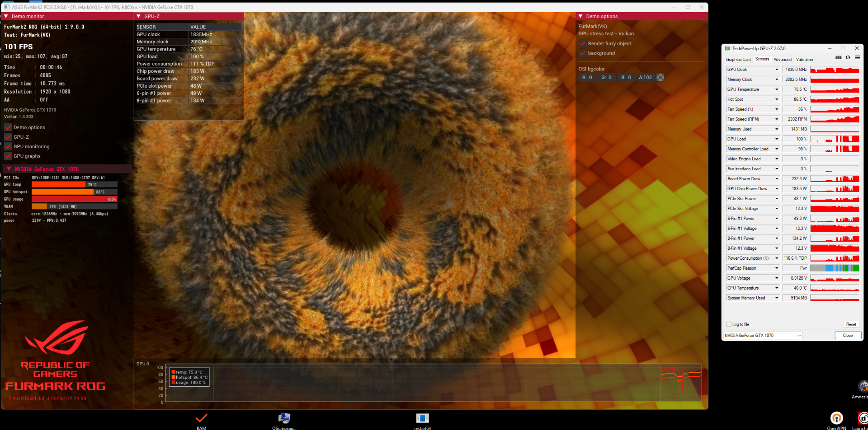868x430 pixels.
Task: Click the OSI bgcolor preview swatch
Action: coord(660,77)
